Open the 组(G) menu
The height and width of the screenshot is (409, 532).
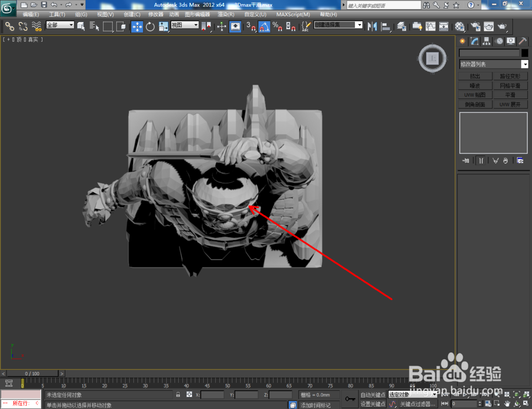point(81,14)
